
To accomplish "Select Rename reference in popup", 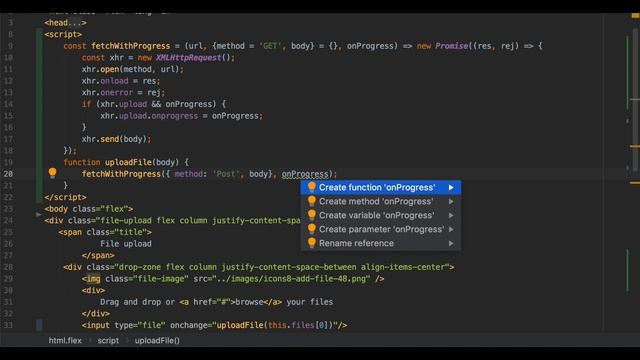I will click(381, 243).
